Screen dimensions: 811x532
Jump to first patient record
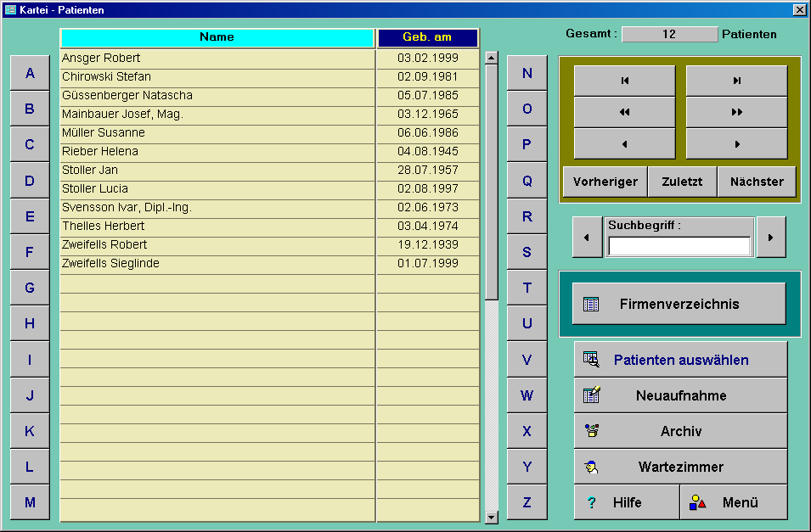(625, 81)
